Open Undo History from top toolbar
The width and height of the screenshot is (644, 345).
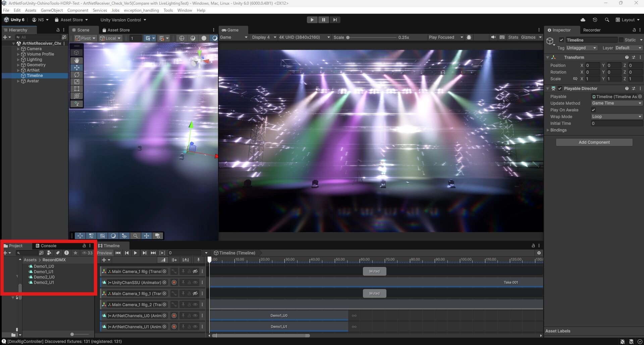595,20
